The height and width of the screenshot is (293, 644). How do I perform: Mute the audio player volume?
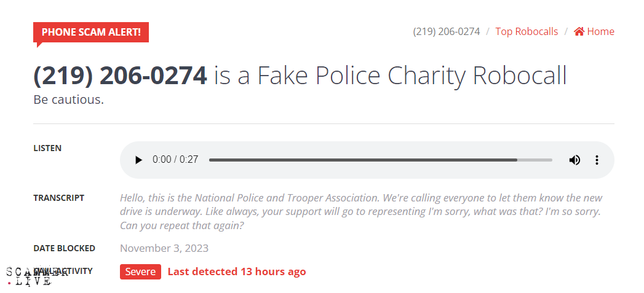pyautogui.click(x=574, y=160)
